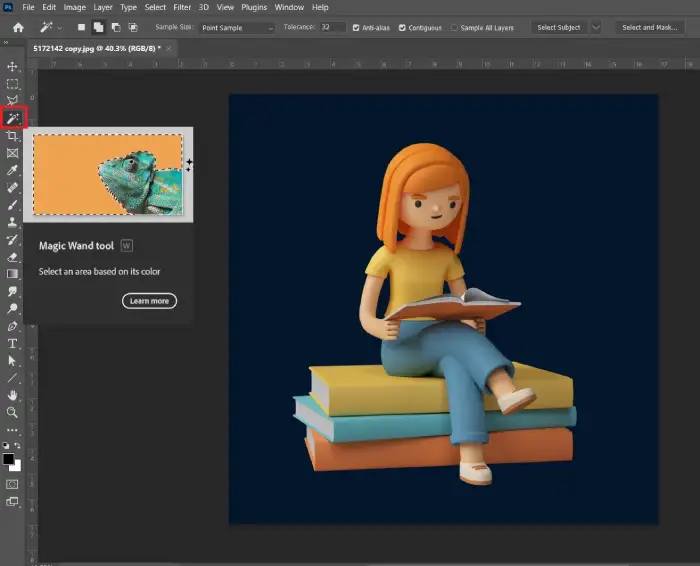The height and width of the screenshot is (566, 700).
Task: Open the Layer menu
Action: pos(103,7)
